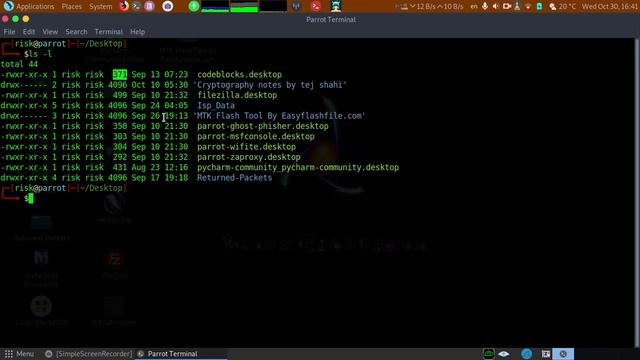
Task: Click the green circular icon in top panel
Action: click(194, 6)
